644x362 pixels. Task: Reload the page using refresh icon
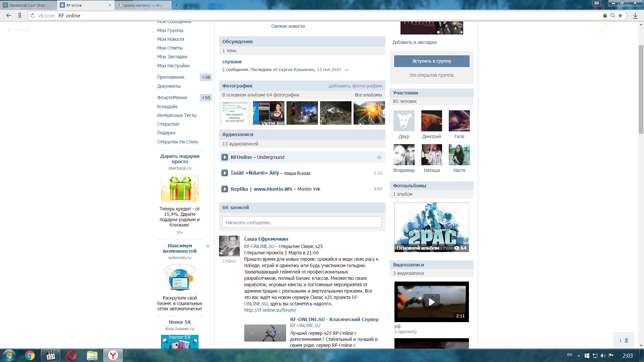click(33, 15)
